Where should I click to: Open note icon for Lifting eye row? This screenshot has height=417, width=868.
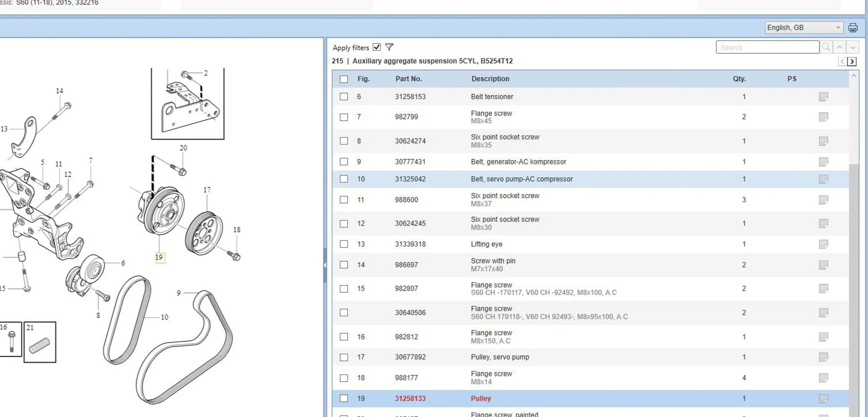(x=823, y=244)
